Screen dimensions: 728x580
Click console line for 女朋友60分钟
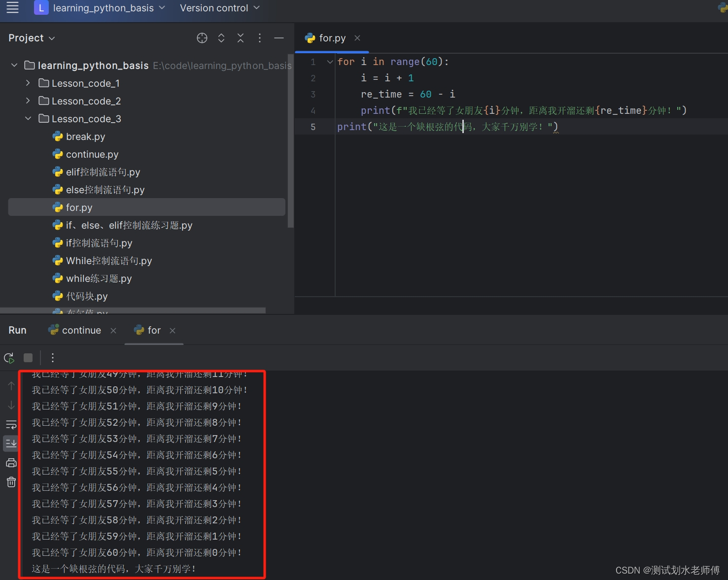coord(137,552)
